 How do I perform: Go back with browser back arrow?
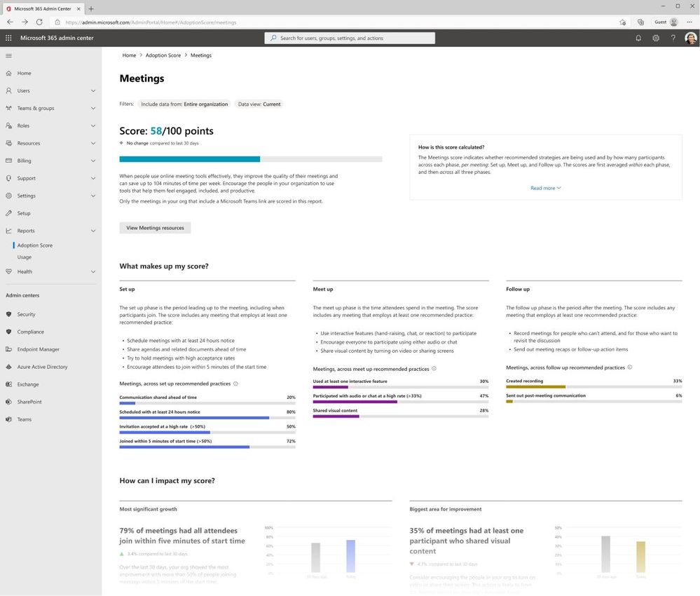[x=10, y=22]
